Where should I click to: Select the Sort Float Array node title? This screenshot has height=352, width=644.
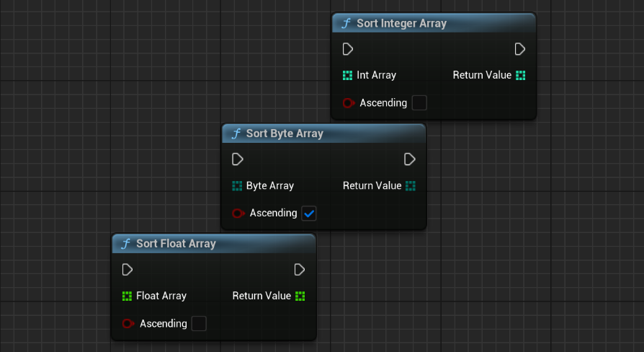(176, 244)
